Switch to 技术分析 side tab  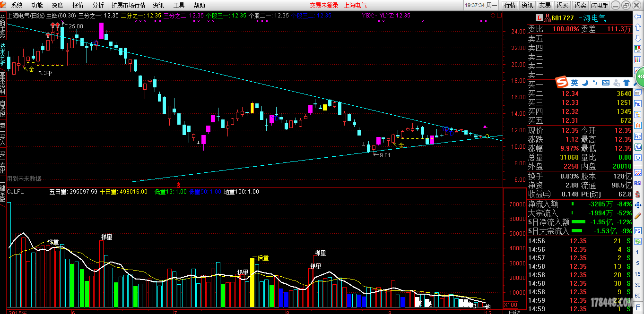click(3, 55)
